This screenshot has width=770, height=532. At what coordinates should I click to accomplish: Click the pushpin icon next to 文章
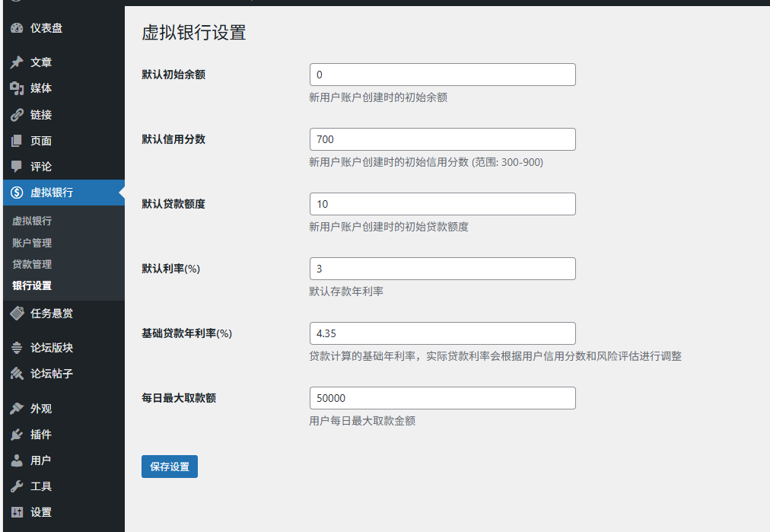point(17,62)
